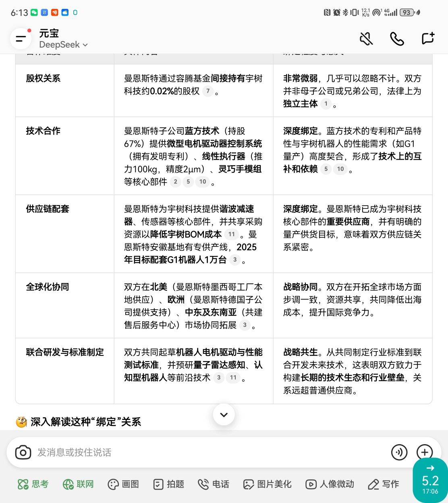Tap the NFC status bar icon
The height and width of the screenshot is (503, 448).
click(327, 12)
